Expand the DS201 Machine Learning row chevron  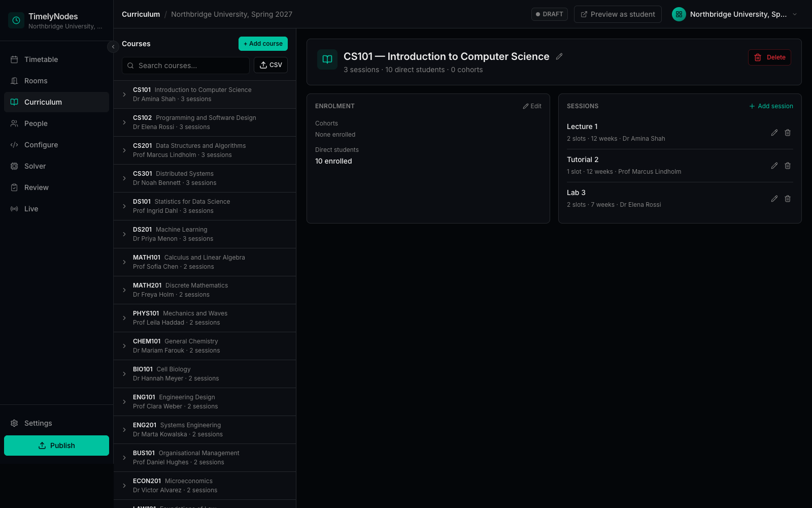pyautogui.click(x=124, y=234)
